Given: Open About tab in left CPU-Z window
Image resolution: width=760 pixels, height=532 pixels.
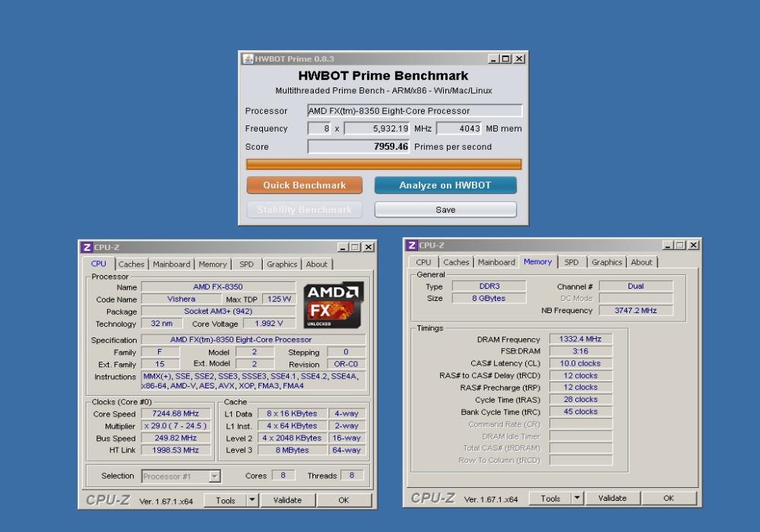Looking at the screenshot, I should (316, 264).
